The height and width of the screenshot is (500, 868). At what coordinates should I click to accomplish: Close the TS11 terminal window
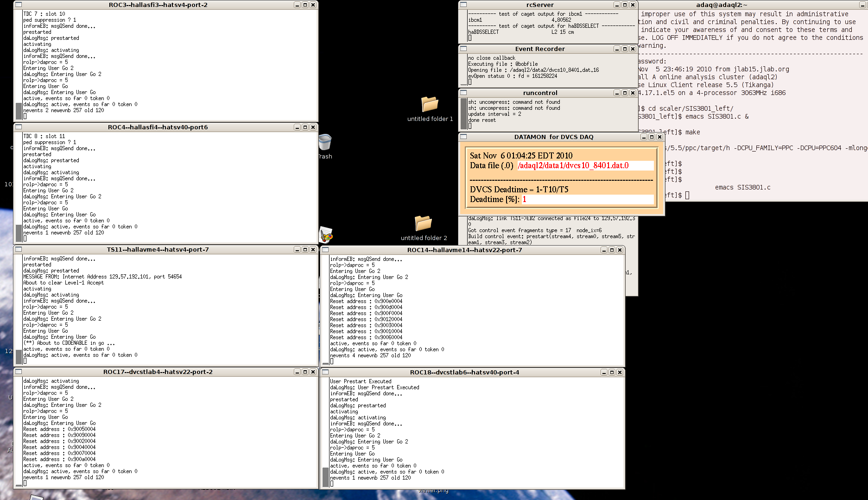(x=313, y=249)
